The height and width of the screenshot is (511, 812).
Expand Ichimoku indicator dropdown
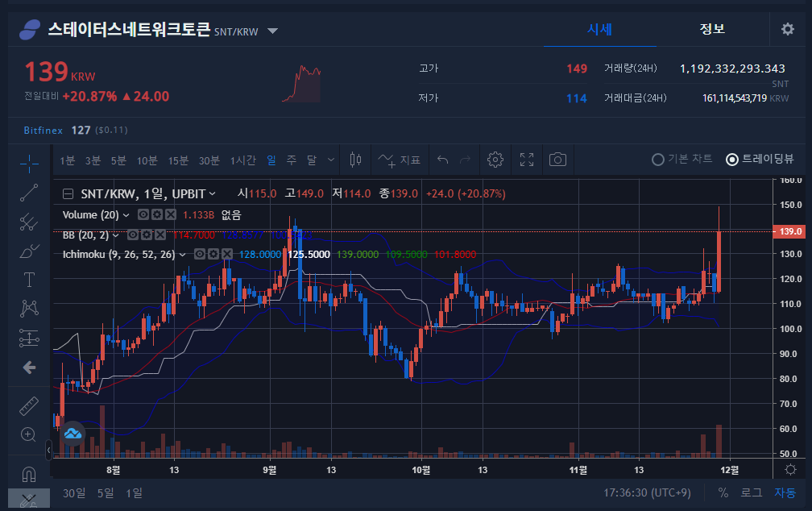(x=182, y=255)
